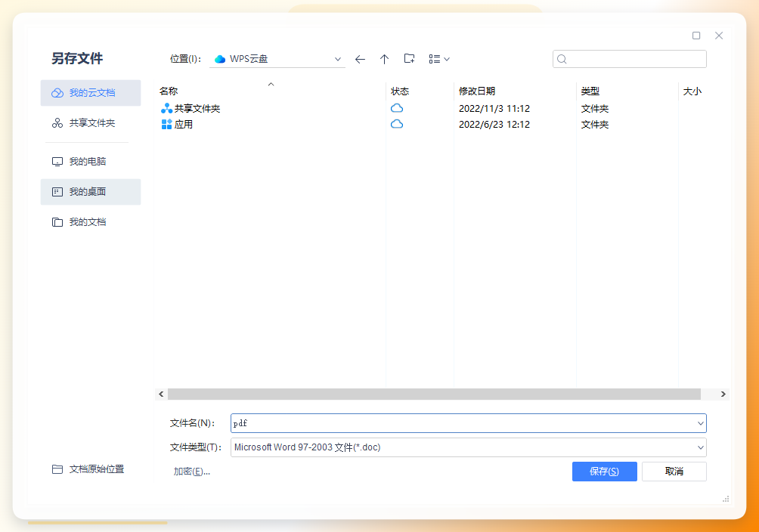Viewport: 759px width, 532px height.
Task: Click the 加密(E)... link
Action: tap(192, 472)
